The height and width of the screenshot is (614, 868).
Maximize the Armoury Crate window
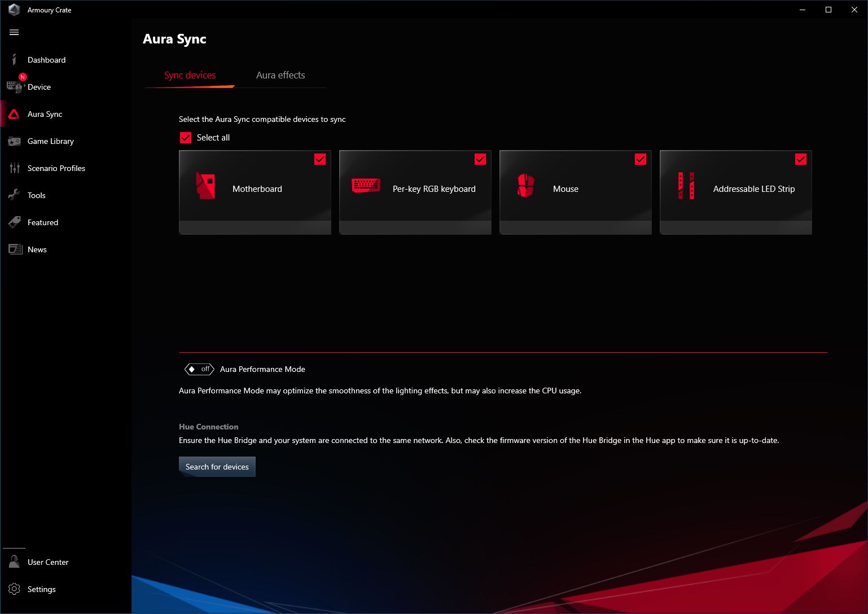(x=828, y=10)
